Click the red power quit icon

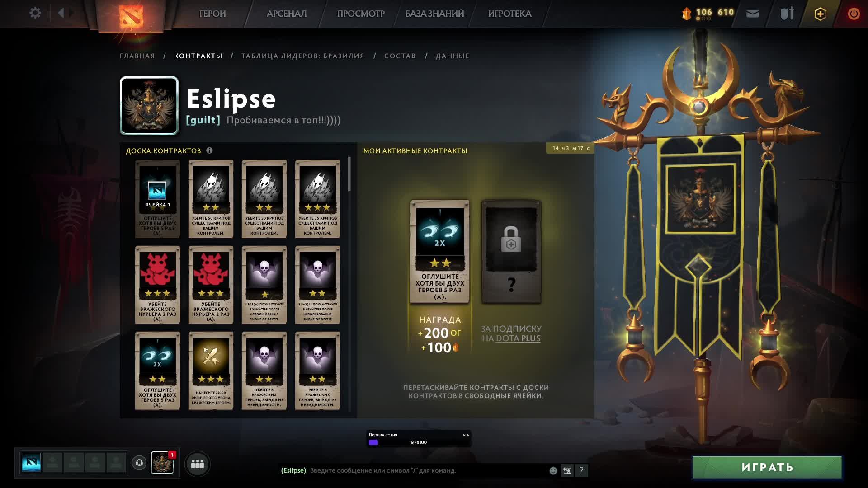(x=854, y=14)
